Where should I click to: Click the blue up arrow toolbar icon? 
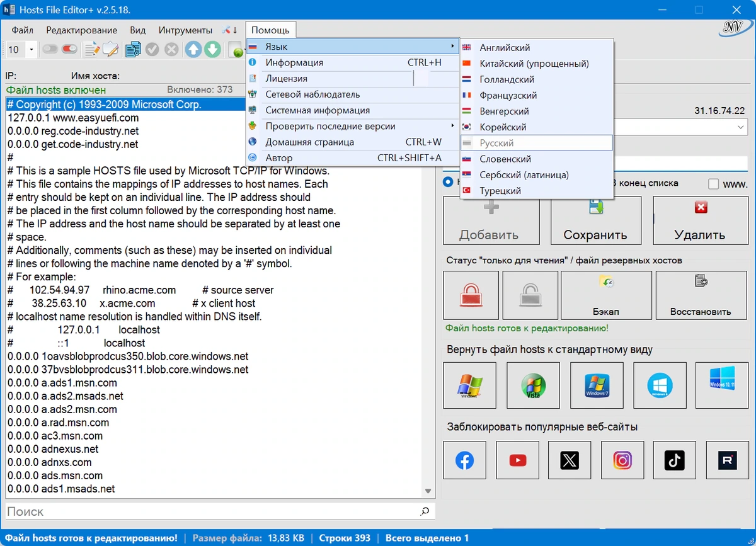click(x=193, y=49)
